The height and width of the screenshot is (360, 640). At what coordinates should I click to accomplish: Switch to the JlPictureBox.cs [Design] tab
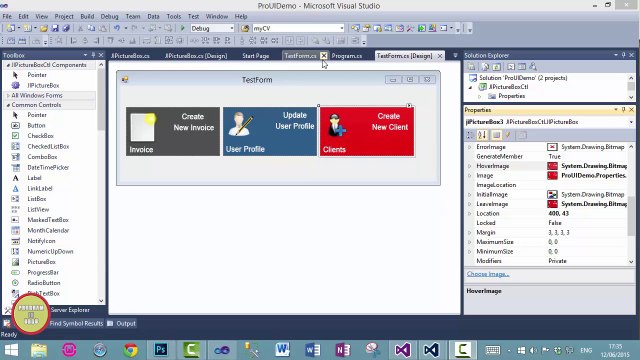click(196, 56)
